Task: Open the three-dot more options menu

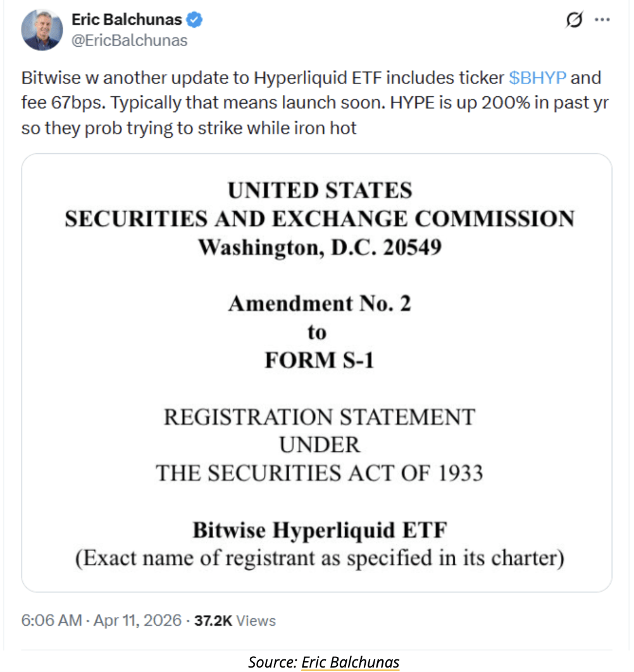Action: [602, 21]
